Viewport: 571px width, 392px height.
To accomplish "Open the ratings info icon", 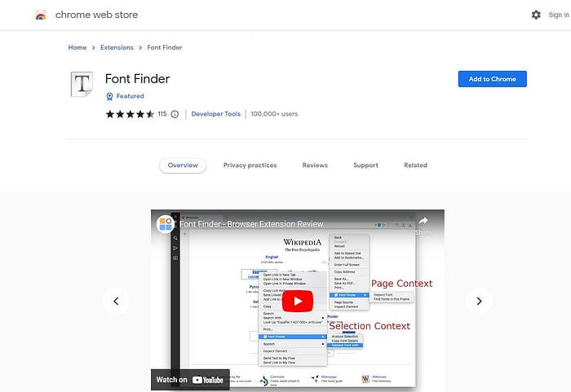I will coord(175,114).
